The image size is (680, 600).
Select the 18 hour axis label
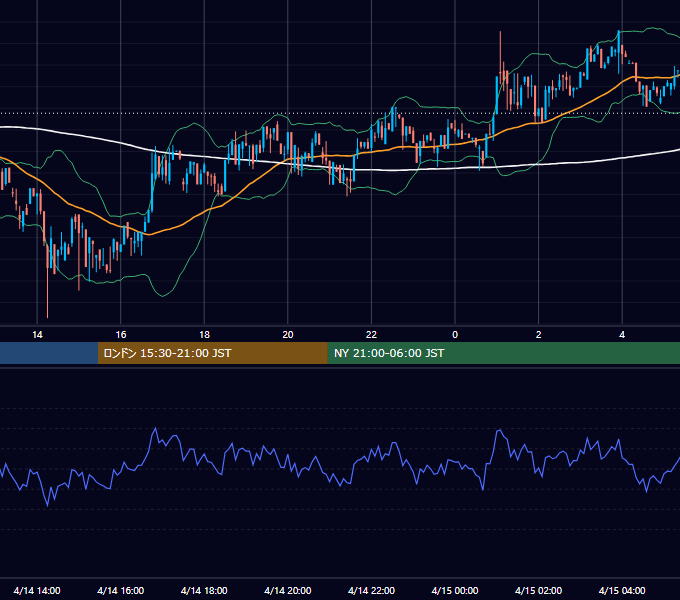click(204, 335)
